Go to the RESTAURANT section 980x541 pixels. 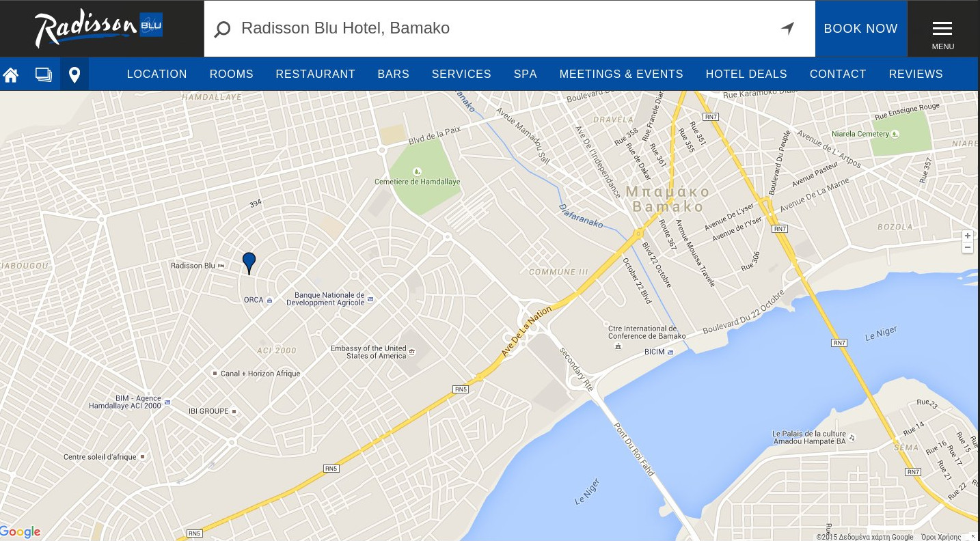315,74
